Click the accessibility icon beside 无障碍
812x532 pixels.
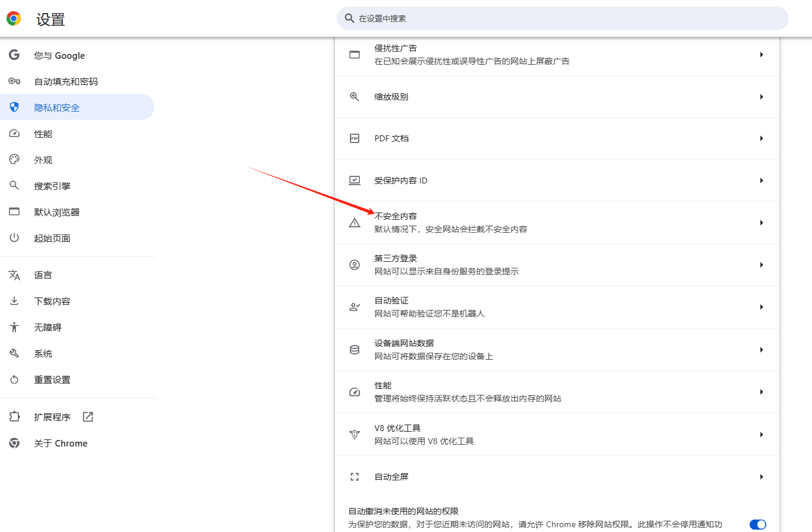pyautogui.click(x=14, y=327)
